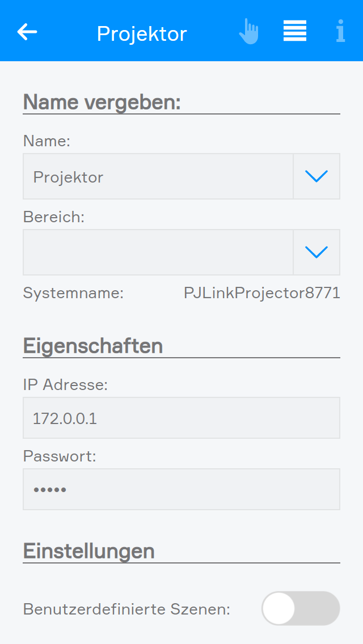Select the empty Bereich combo field
Viewport: 363px width, 644px height.
(158, 252)
